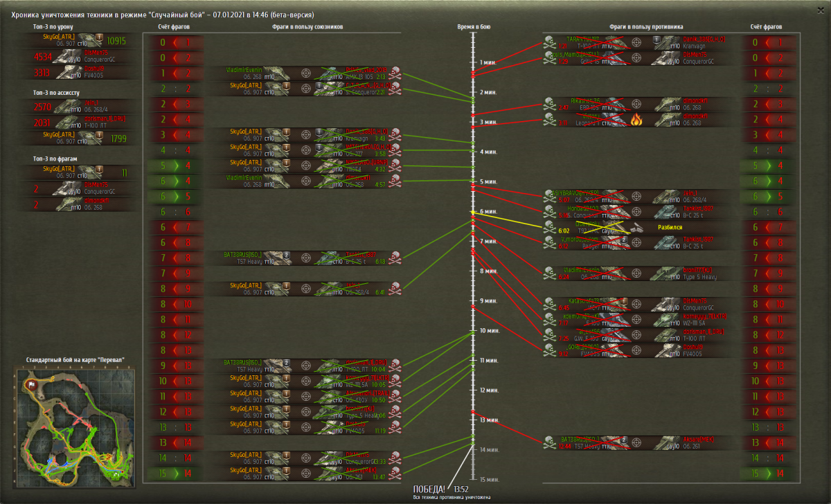
Task: Click the "12 мин." mark on the timeline
Action: (x=490, y=391)
